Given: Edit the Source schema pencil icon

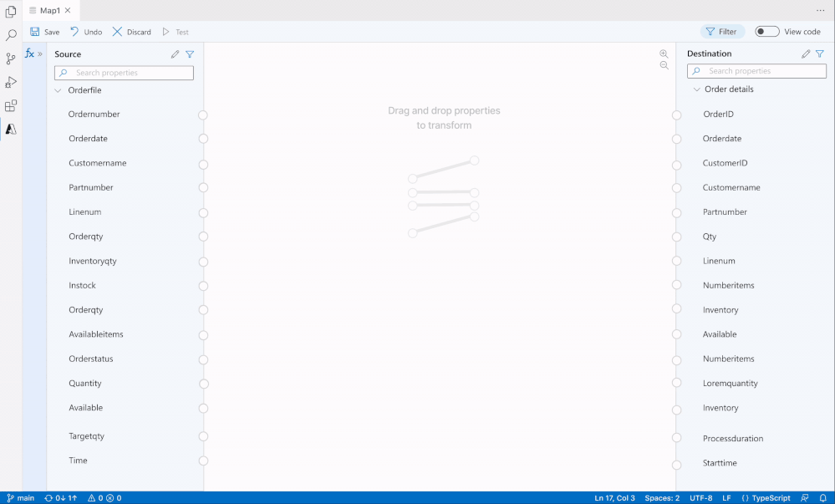Looking at the screenshot, I should 175,54.
